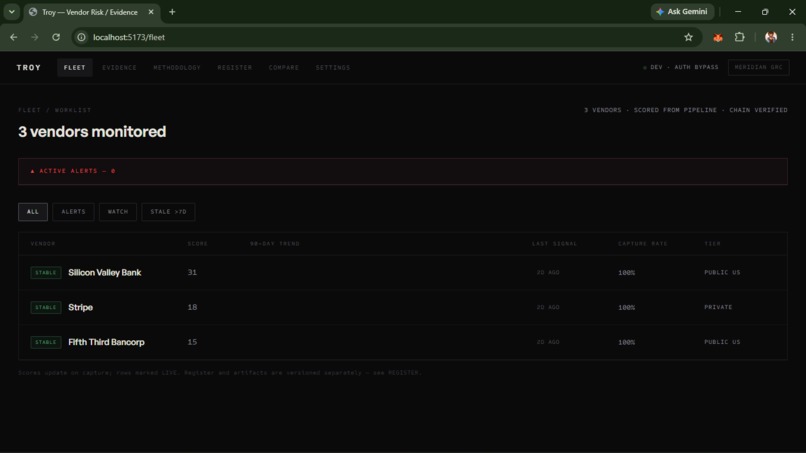Click Silicon Valley Bank 100% capture rate

tap(627, 273)
